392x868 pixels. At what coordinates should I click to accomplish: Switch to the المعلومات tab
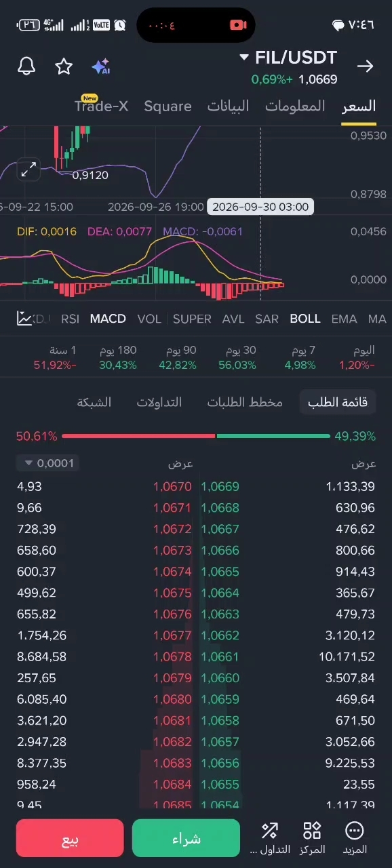click(295, 106)
